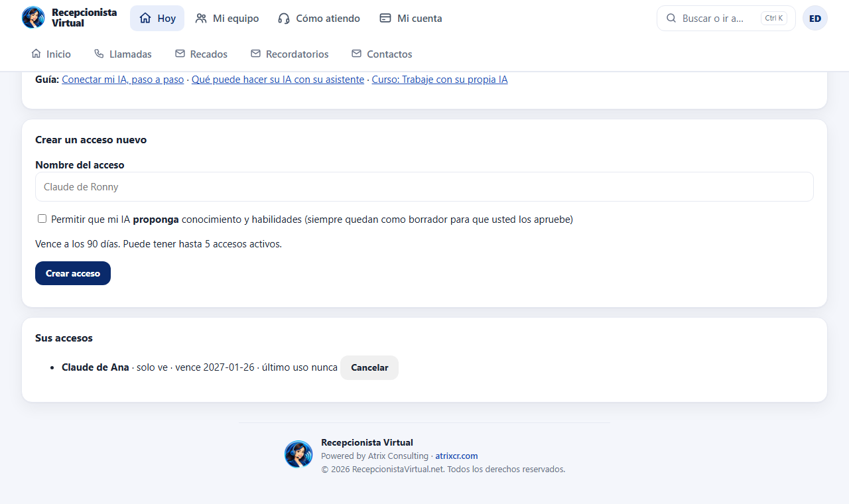The width and height of the screenshot is (849, 504).
Task: Select the Recordatorios sub-tab
Action: pos(289,54)
